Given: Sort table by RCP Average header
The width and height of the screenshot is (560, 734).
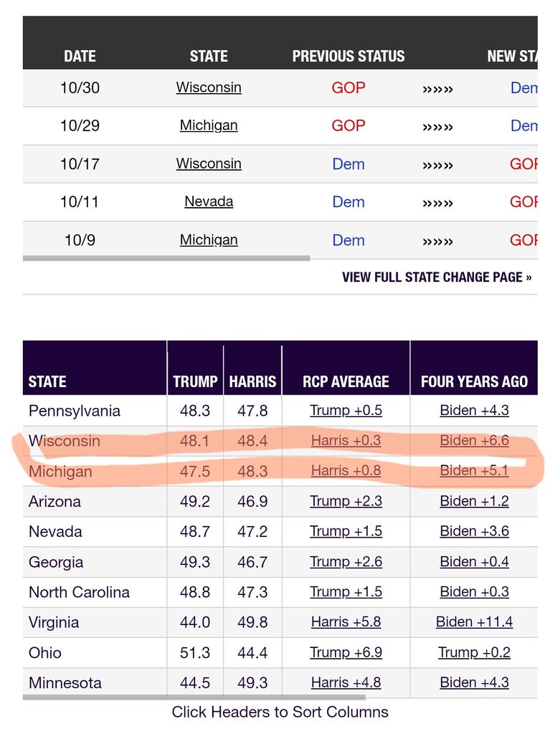Looking at the screenshot, I should pyautogui.click(x=346, y=382).
